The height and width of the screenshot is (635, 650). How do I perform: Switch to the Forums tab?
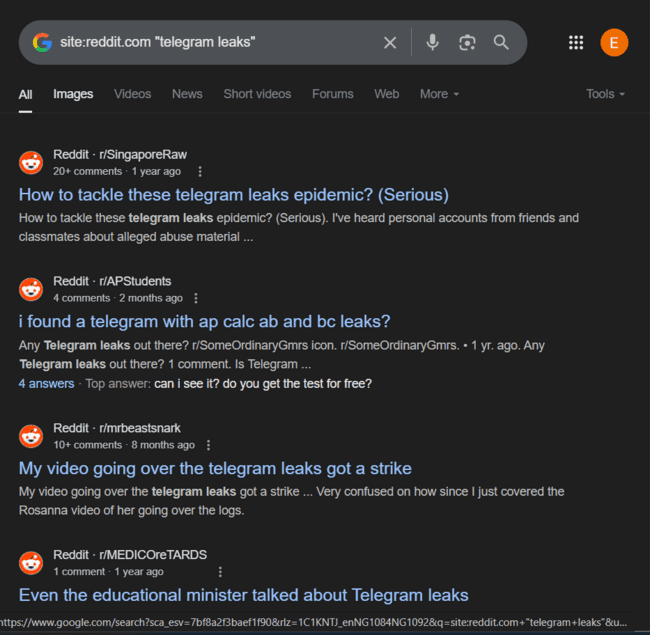coord(332,94)
